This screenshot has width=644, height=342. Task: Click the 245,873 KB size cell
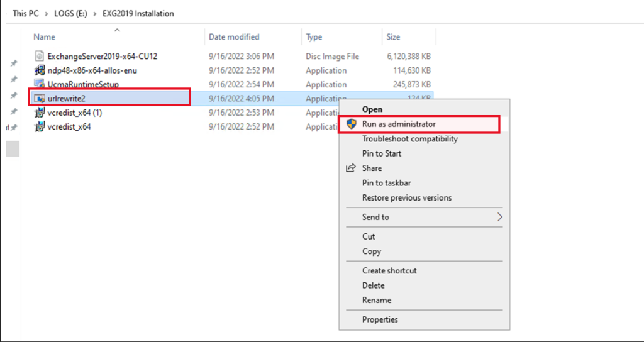pos(412,85)
